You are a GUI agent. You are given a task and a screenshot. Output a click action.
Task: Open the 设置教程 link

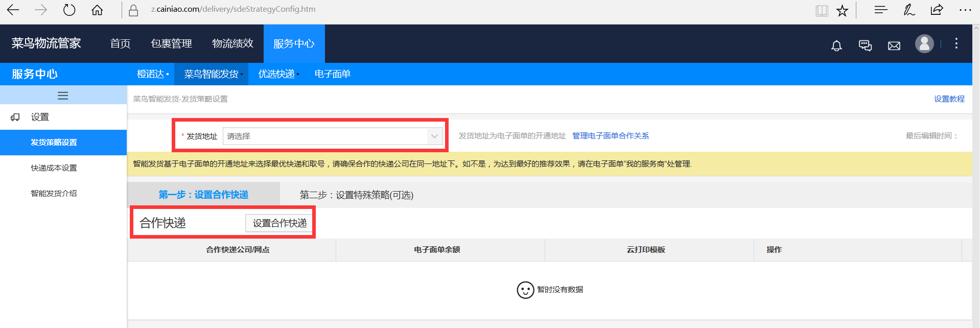[x=949, y=99]
